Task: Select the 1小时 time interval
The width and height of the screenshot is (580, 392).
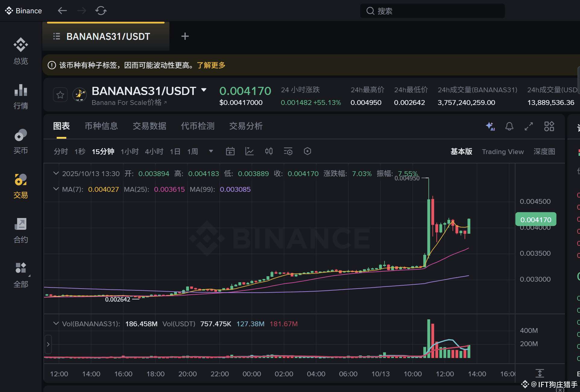Action: click(x=130, y=151)
